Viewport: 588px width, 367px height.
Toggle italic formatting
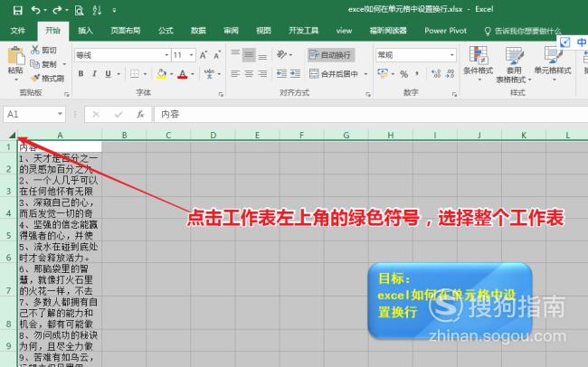tap(94, 74)
